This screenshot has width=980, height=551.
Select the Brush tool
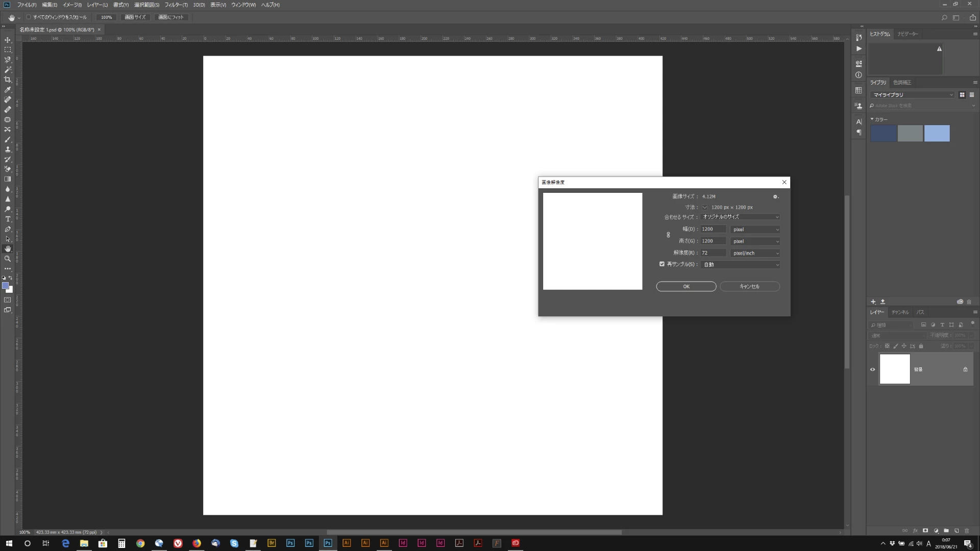click(x=8, y=139)
